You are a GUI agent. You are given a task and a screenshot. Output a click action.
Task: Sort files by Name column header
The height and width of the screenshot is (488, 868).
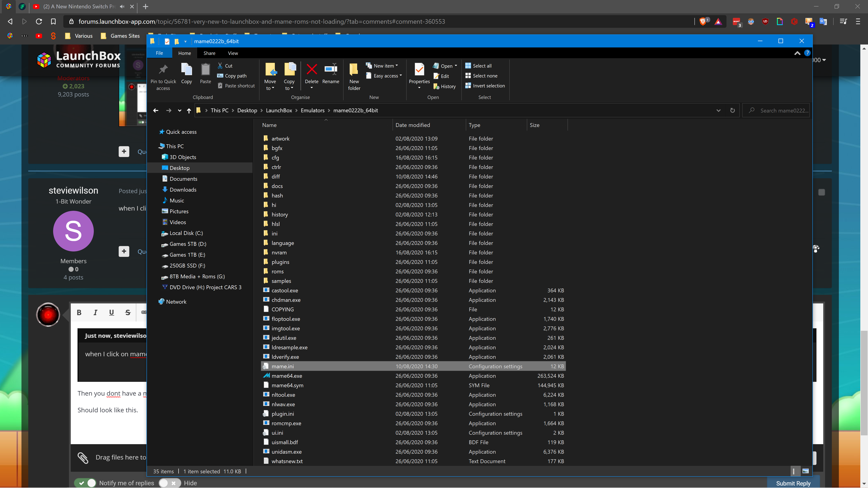click(x=269, y=125)
